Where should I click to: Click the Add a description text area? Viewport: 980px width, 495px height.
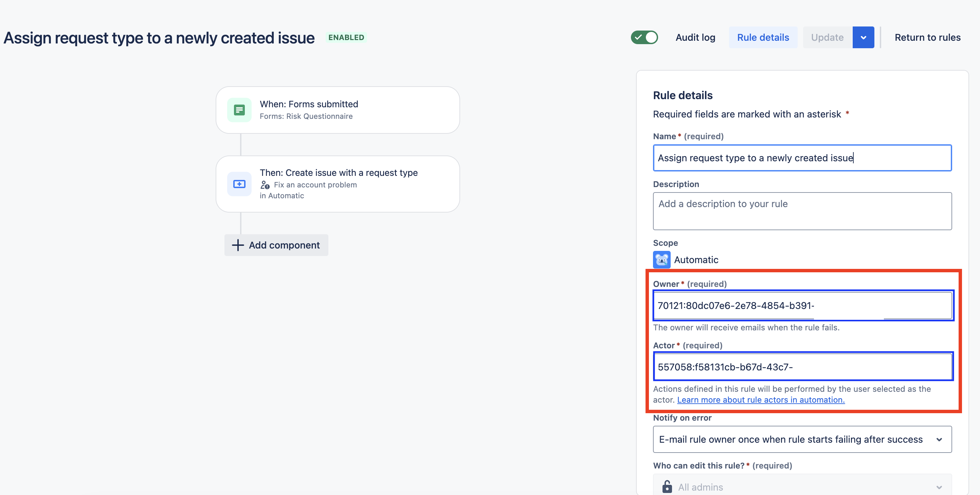tap(802, 211)
